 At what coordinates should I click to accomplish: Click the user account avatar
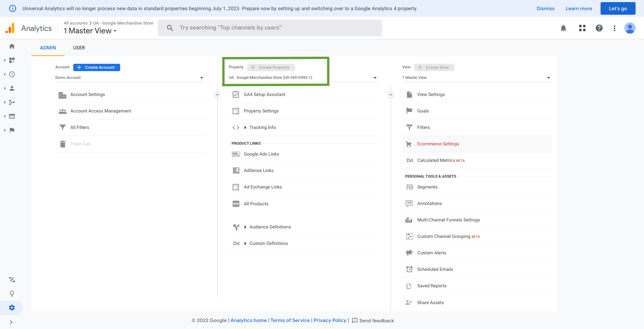click(630, 28)
